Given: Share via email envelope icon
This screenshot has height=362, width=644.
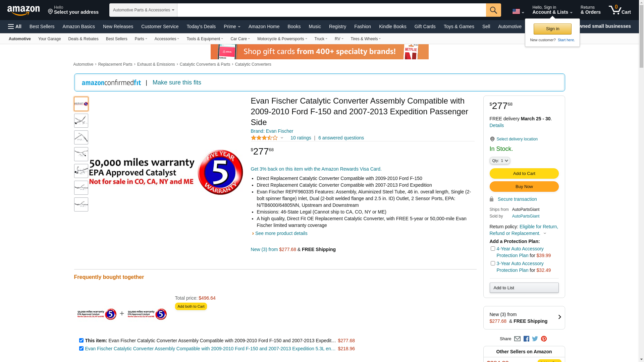Looking at the screenshot, I should [517, 339].
